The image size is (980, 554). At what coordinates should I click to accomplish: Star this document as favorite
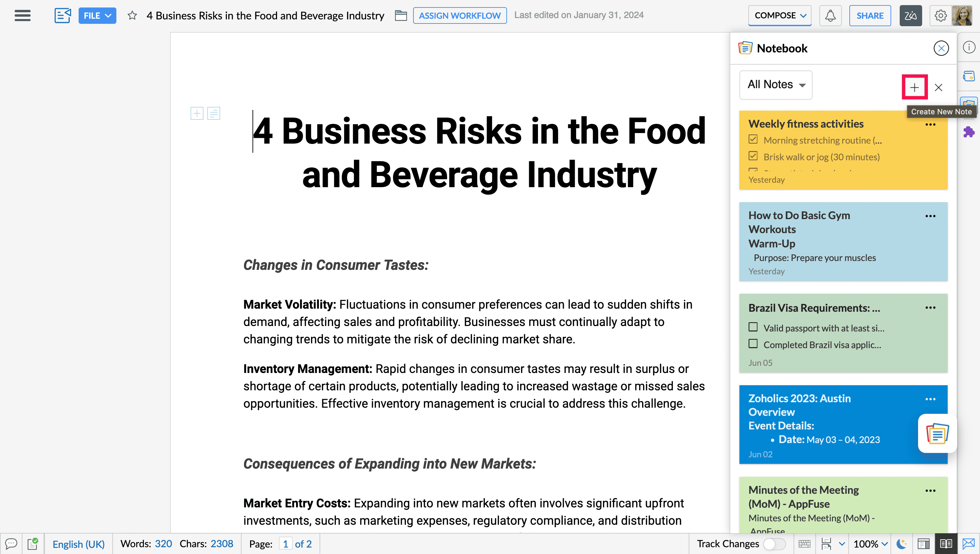[132, 16]
